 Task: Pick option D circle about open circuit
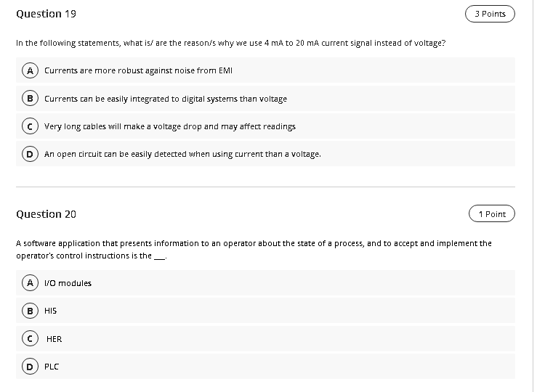coord(30,154)
